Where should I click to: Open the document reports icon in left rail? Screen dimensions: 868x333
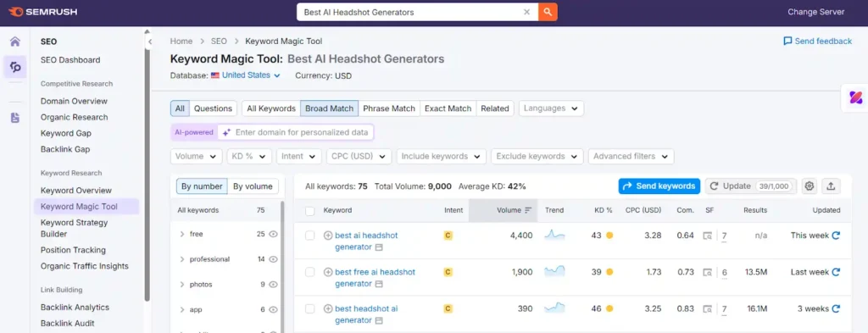point(15,117)
